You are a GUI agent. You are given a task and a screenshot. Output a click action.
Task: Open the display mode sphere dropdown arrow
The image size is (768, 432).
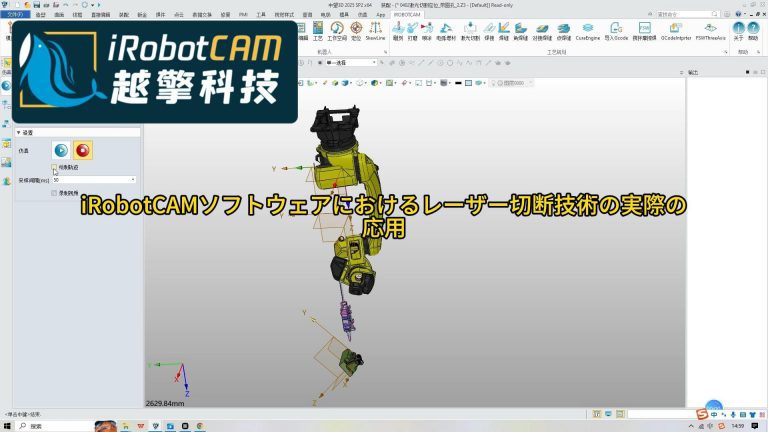[381, 83]
